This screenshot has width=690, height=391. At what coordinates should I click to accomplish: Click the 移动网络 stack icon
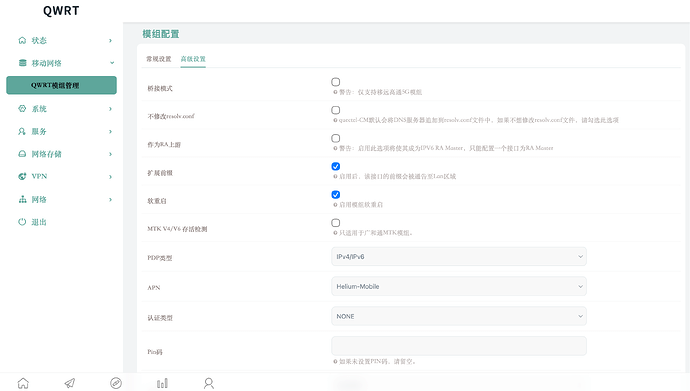(22, 63)
